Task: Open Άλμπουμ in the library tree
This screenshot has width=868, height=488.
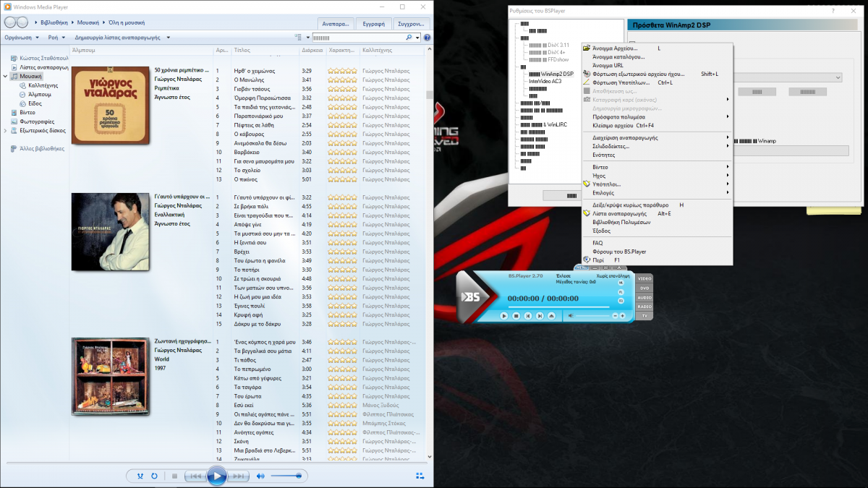Action: (40, 95)
